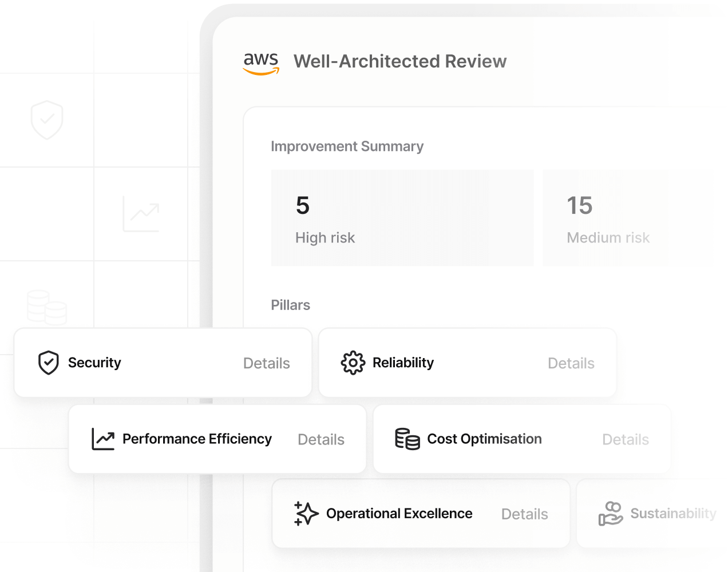Show Details for Cost Optimisation
Viewport: 728px width, 572px height.
coord(625,439)
